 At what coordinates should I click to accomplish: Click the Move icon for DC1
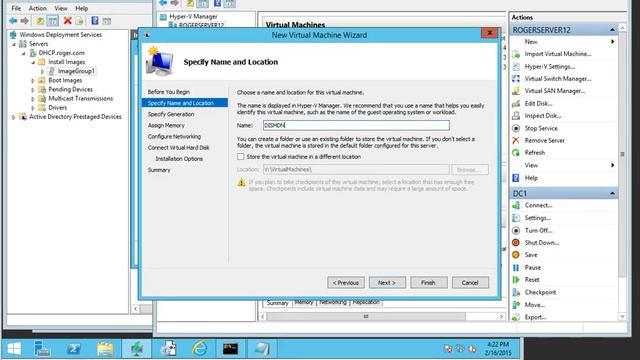516,305
